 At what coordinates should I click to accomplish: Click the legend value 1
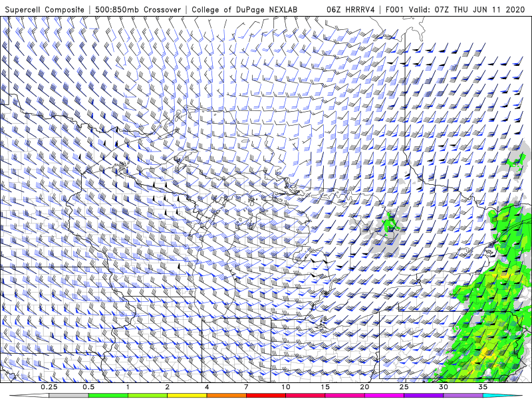[x=128, y=387]
